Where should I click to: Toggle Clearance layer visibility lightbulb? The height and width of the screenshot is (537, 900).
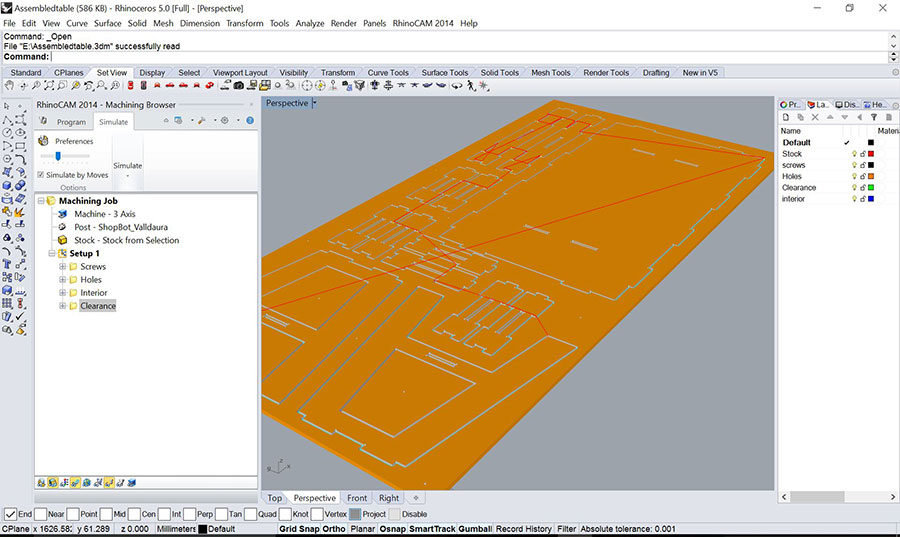pos(854,188)
